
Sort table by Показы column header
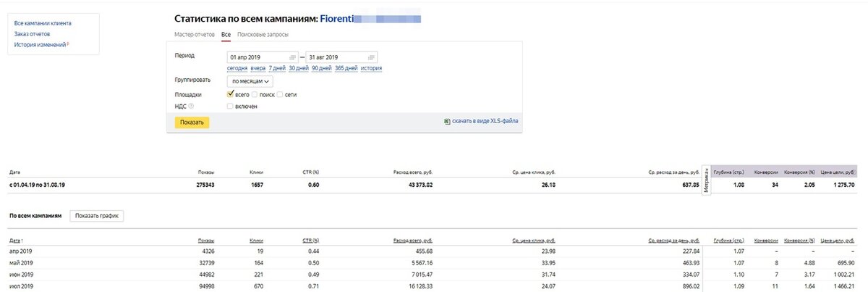(x=206, y=240)
